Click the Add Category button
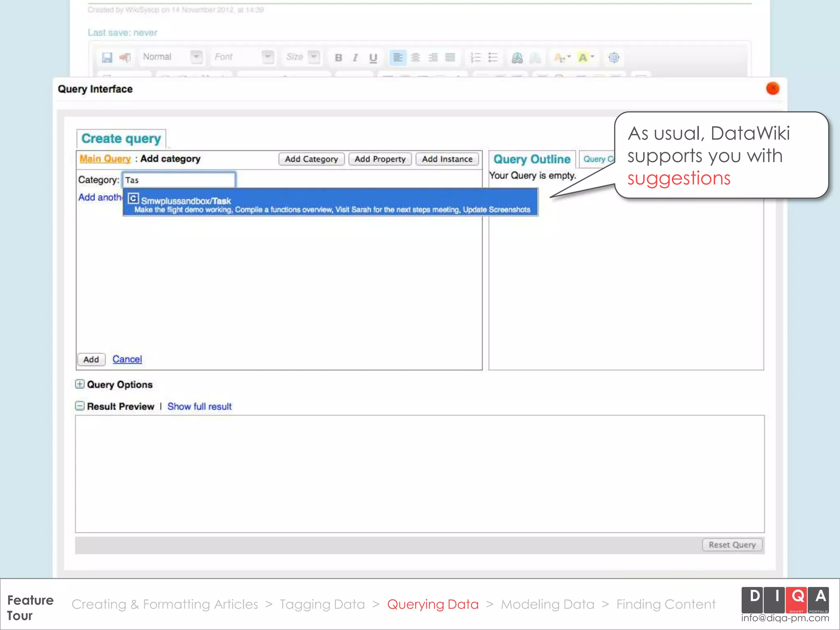 point(311,159)
